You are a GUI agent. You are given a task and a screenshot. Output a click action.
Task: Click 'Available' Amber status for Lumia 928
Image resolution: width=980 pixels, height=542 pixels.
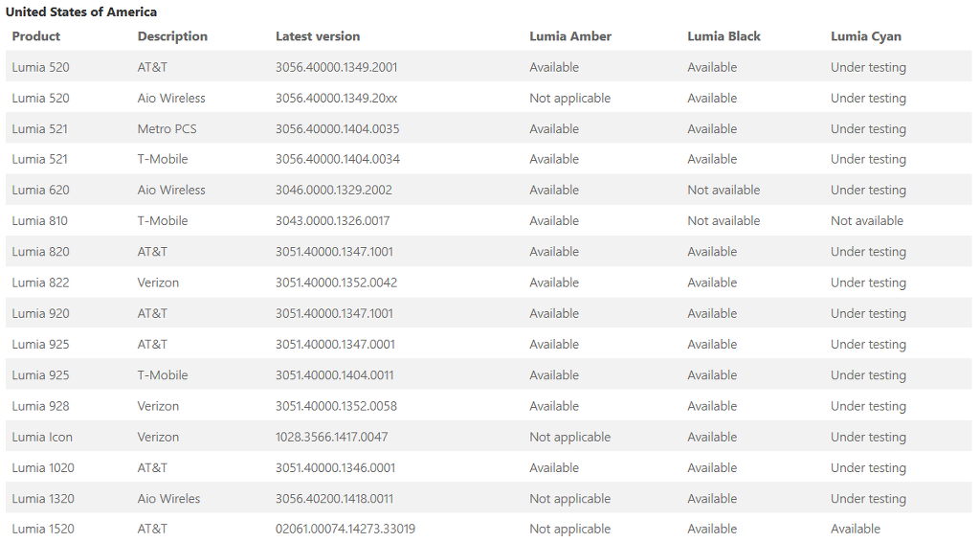[554, 406]
